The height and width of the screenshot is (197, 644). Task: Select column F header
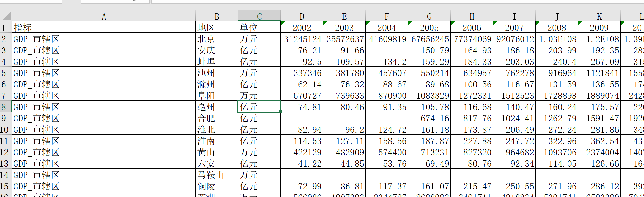point(387,16)
